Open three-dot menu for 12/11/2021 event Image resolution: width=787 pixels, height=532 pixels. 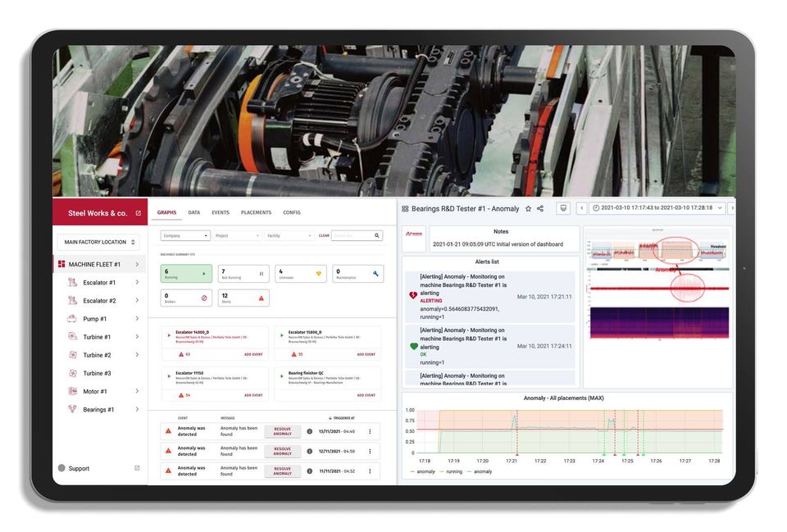pyautogui.click(x=370, y=451)
